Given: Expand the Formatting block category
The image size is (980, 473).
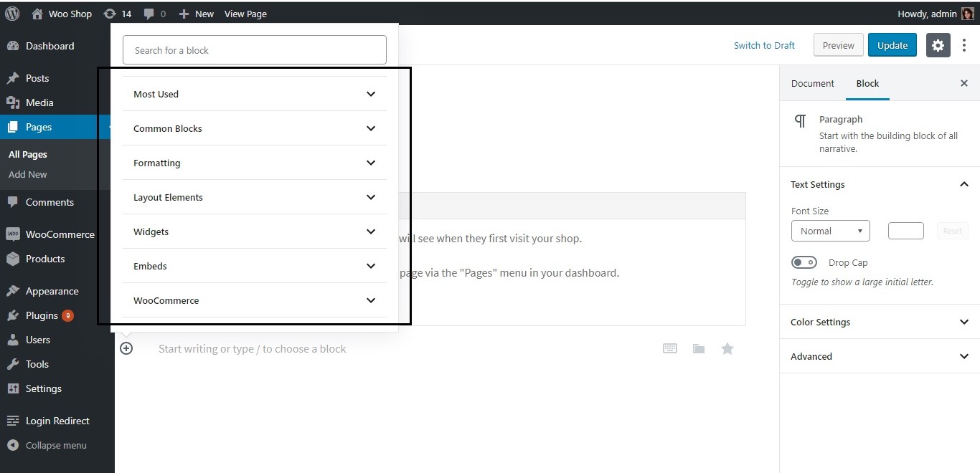Looking at the screenshot, I should 255,163.
